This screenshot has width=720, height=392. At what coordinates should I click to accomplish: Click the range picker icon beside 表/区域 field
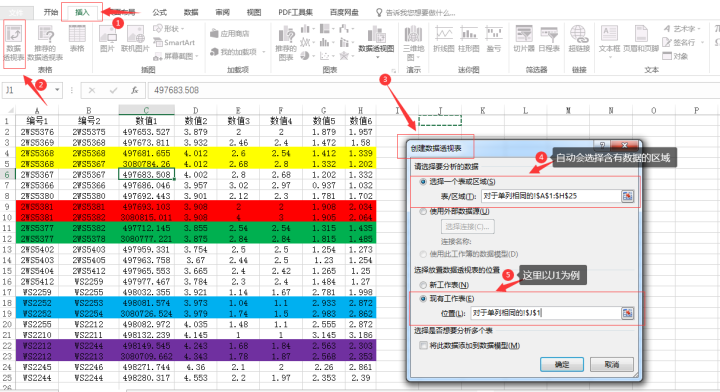627,196
